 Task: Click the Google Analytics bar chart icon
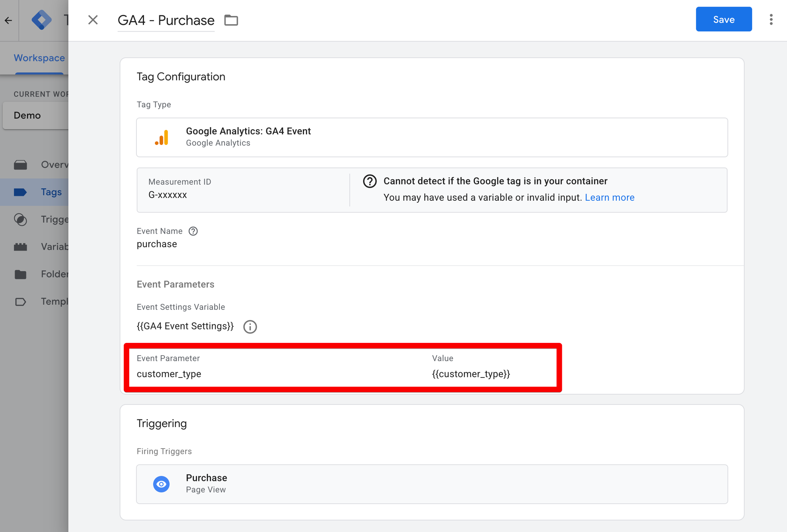pyautogui.click(x=162, y=137)
